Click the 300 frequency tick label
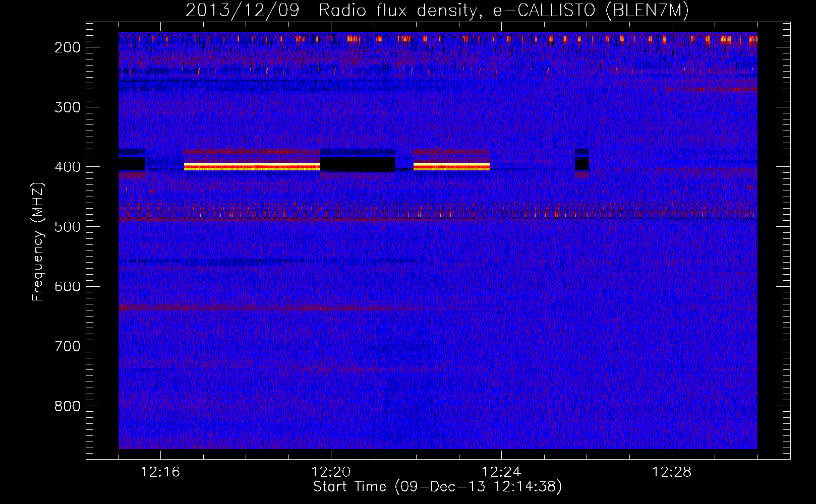This screenshot has height=504, width=816. point(68,107)
